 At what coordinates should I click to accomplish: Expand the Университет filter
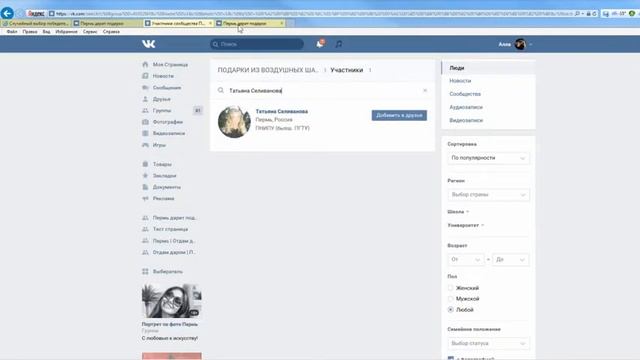click(465, 225)
